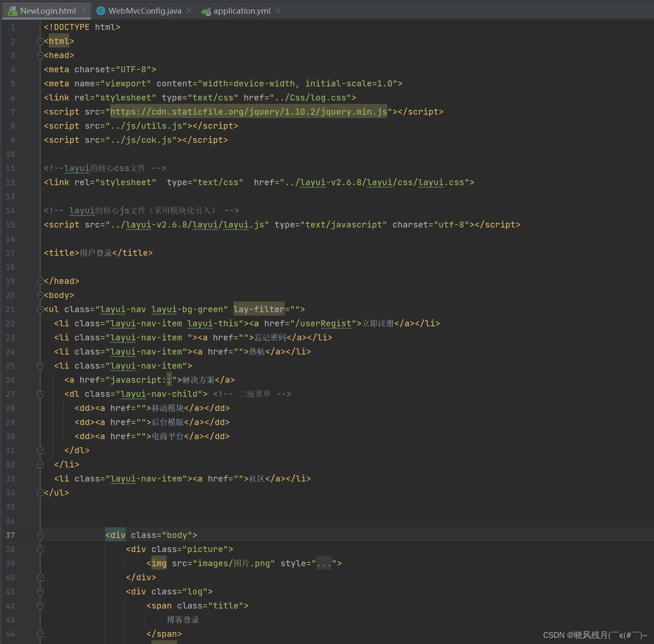Image resolution: width=654 pixels, height=644 pixels.
Task: Click fold end marker at </dl> line 31
Action: pos(40,451)
